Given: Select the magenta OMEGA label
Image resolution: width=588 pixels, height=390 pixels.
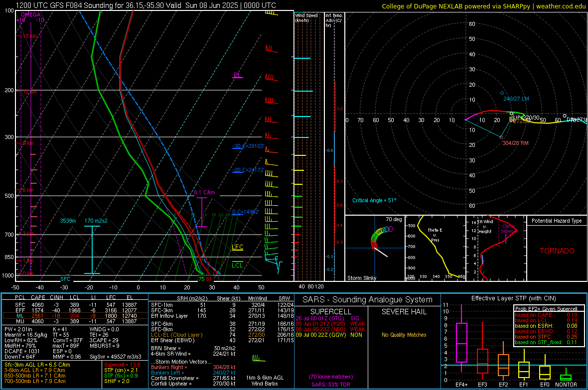Looking at the screenshot, I should tap(31, 14).
